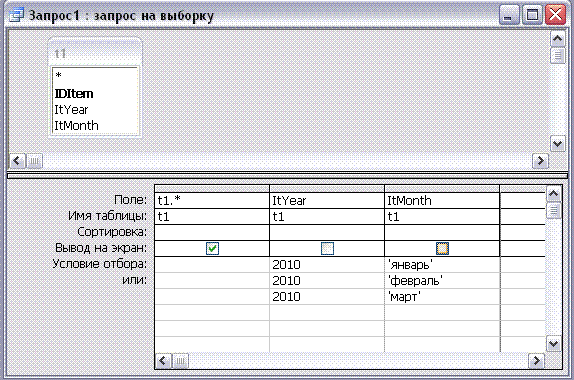574x380 pixels.
Task: Uncheck the display checkbox for t1.* column
Action: [x=212, y=249]
